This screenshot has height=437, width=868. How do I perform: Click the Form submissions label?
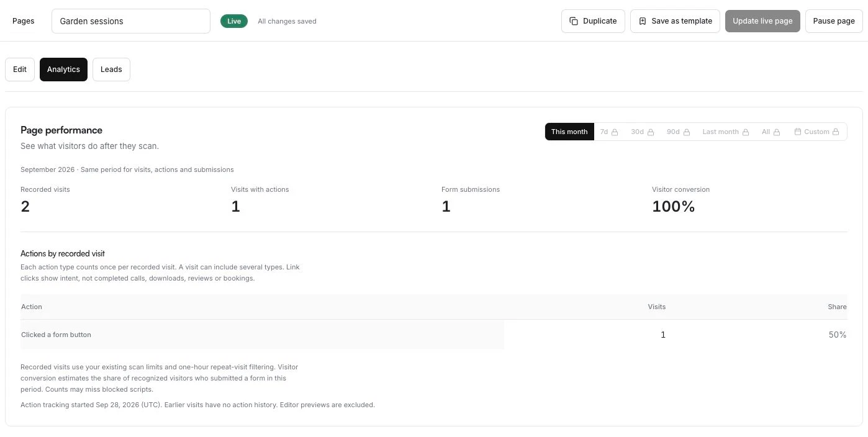tap(471, 189)
